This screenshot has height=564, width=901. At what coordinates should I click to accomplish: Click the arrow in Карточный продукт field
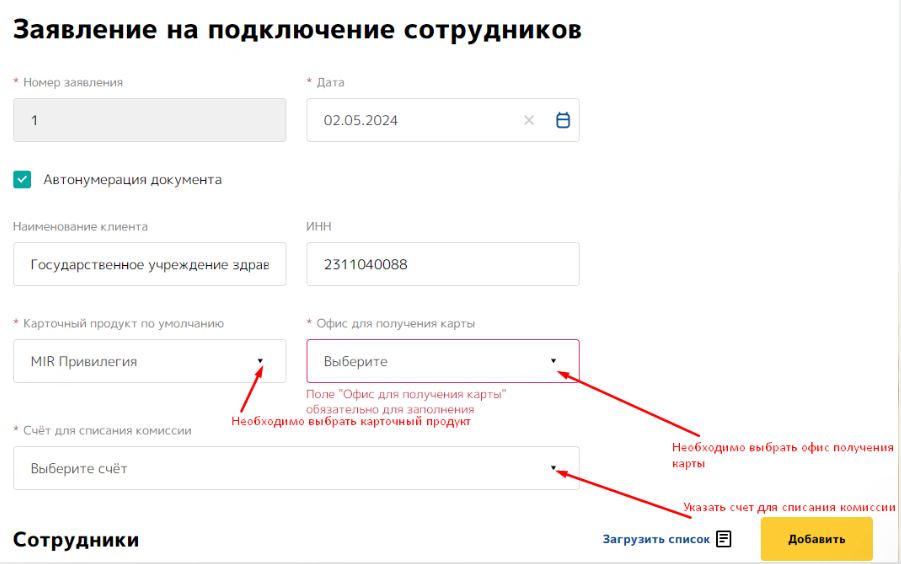(260, 361)
